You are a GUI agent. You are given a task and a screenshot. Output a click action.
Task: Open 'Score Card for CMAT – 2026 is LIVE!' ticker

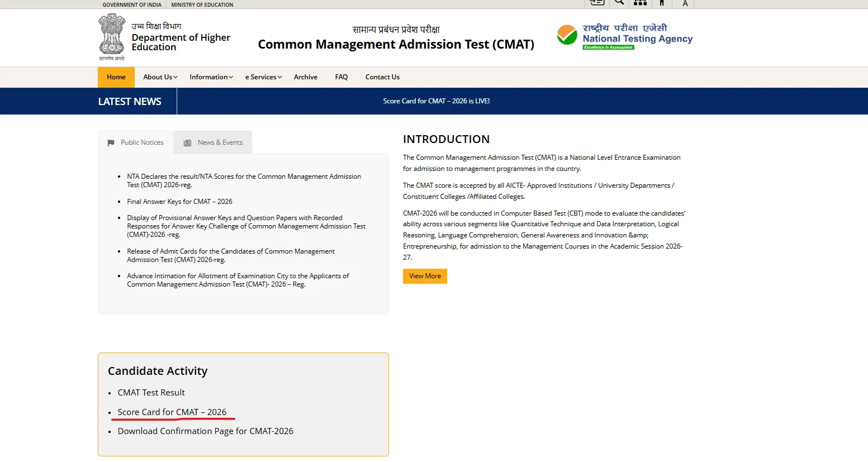pyautogui.click(x=437, y=101)
